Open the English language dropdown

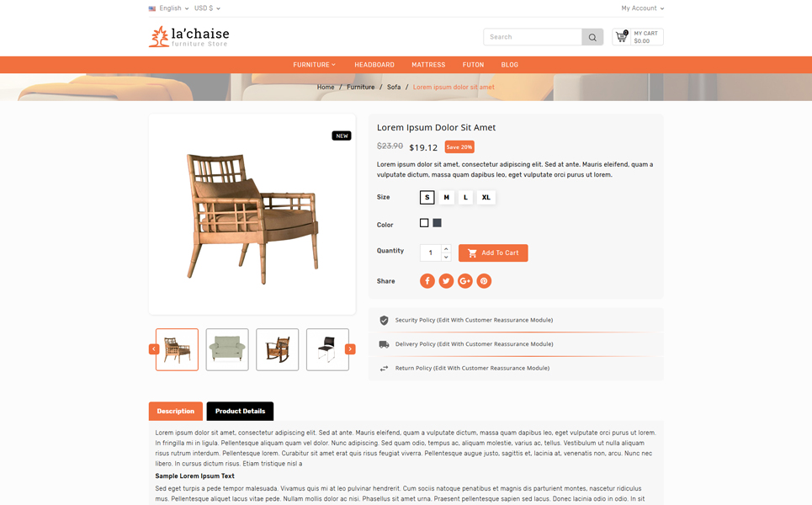(169, 8)
